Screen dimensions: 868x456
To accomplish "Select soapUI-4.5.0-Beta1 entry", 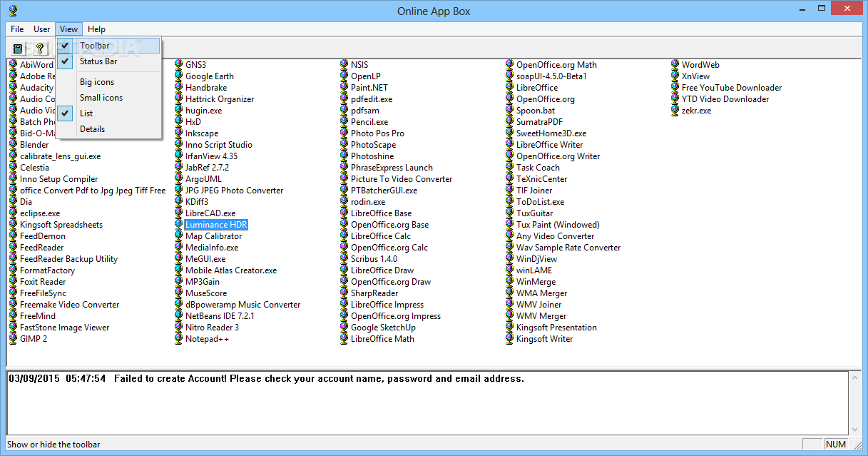I will (551, 76).
